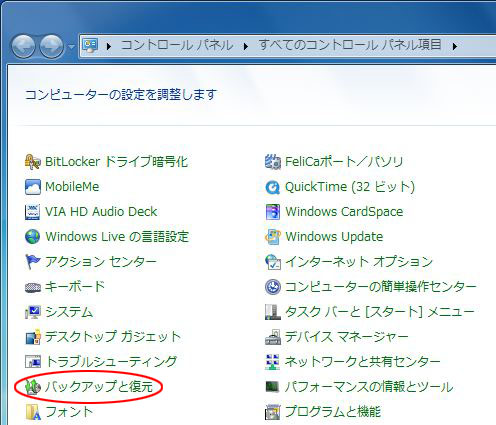Click the コンピューターの設定を調整します heading

[x=121, y=95]
